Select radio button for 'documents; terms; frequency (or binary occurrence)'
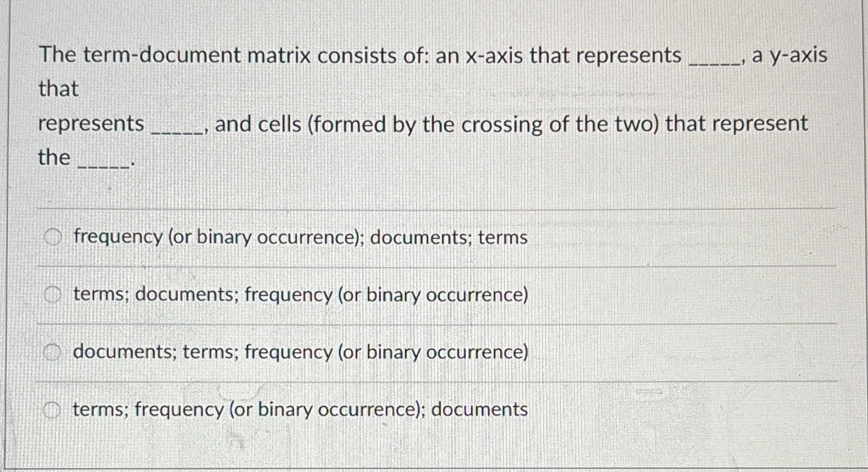This screenshot has height=472, width=868. (53, 351)
